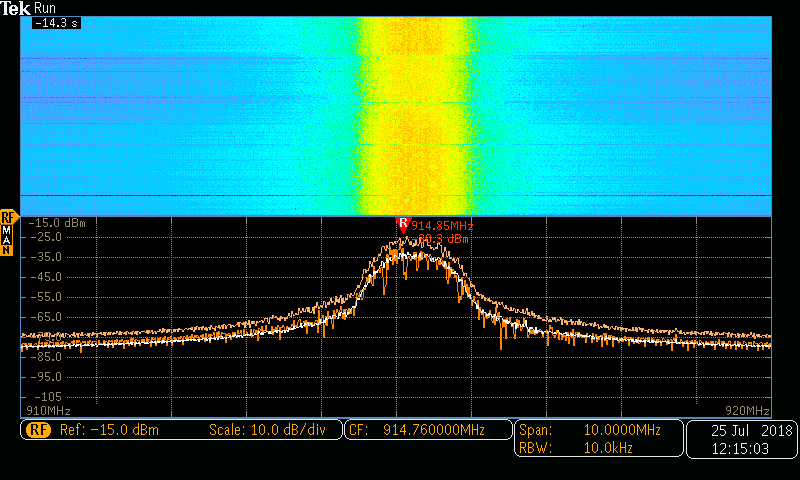The image size is (800, 480).
Task: Click the -14.3 s spectrogram time label
Action: [x=55, y=22]
